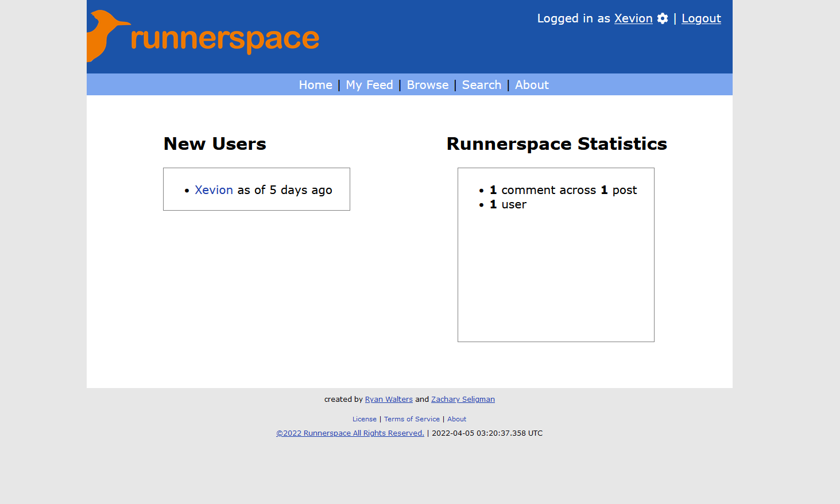Switch to the Browse section

(427, 84)
